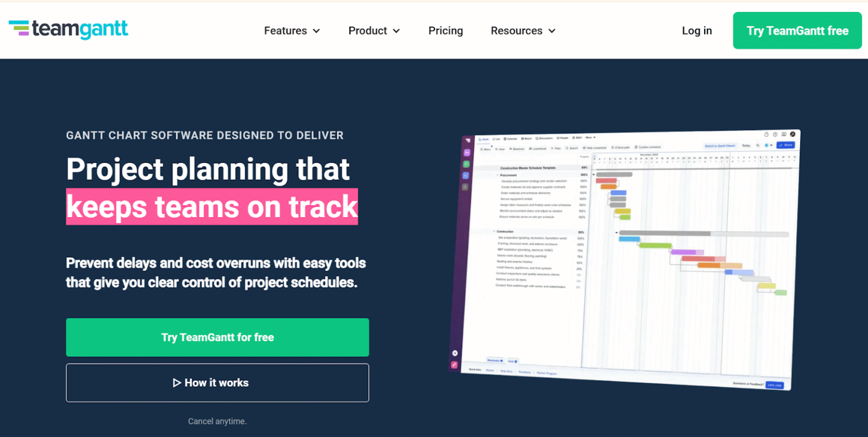
Task: Open the Board view icon
Action: (x=526, y=137)
